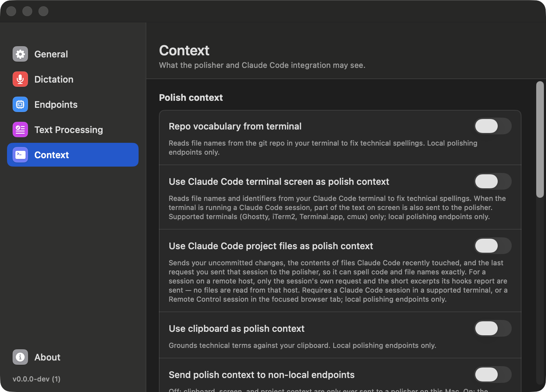The height and width of the screenshot is (392, 546).
Task: Enable Claude Code terminal screen polish context
Action: (493, 181)
